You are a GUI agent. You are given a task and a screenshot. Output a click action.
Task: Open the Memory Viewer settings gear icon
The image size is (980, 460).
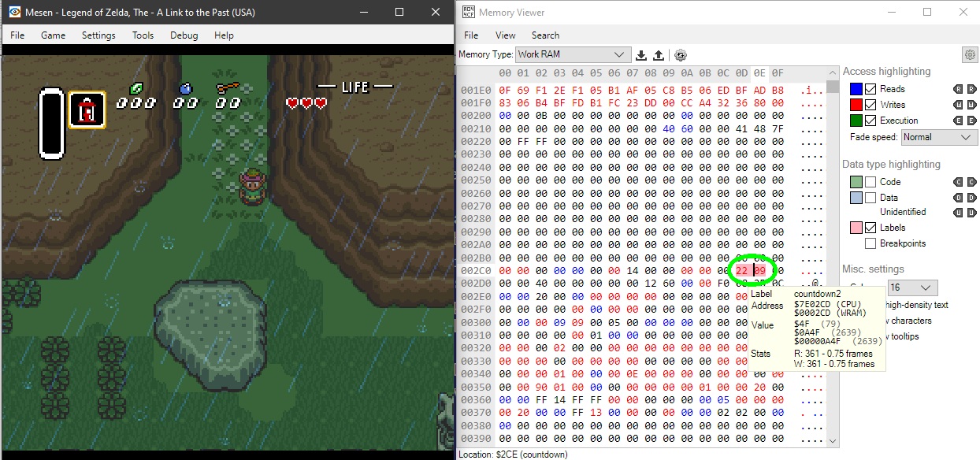tap(970, 54)
